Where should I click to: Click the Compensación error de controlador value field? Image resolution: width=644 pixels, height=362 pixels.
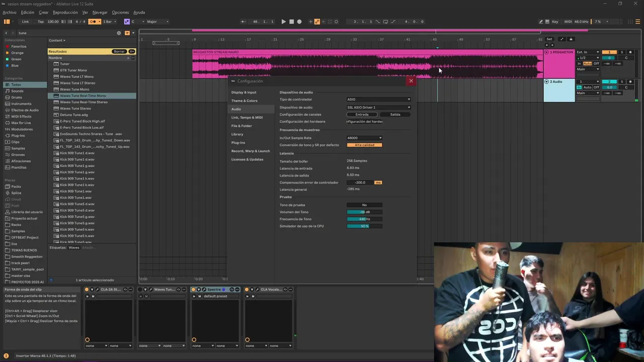pos(360,183)
